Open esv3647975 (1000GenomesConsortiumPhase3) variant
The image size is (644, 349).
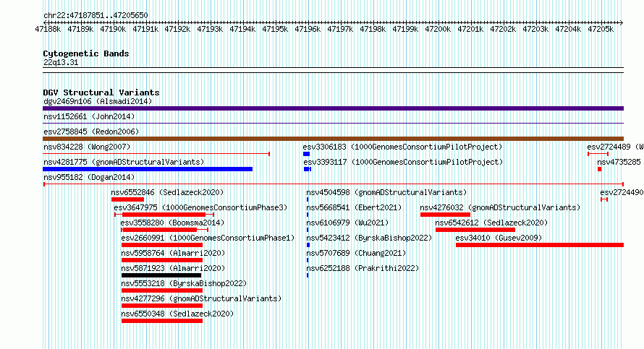coord(200,207)
